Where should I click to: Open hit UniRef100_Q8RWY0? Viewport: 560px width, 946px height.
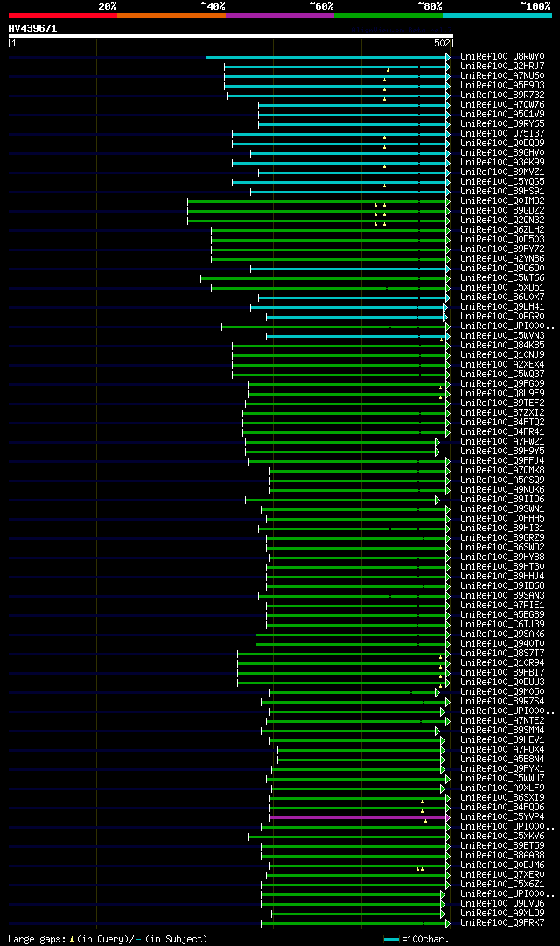coord(502,57)
